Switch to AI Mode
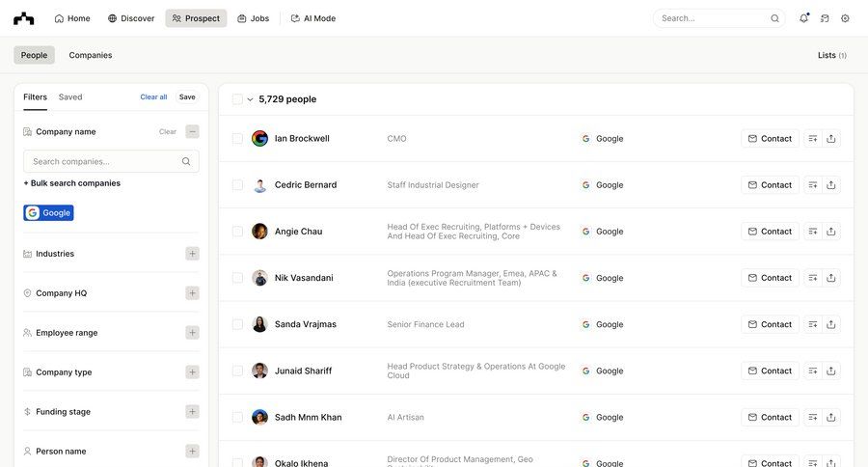This screenshot has height=467, width=868. 313,18
